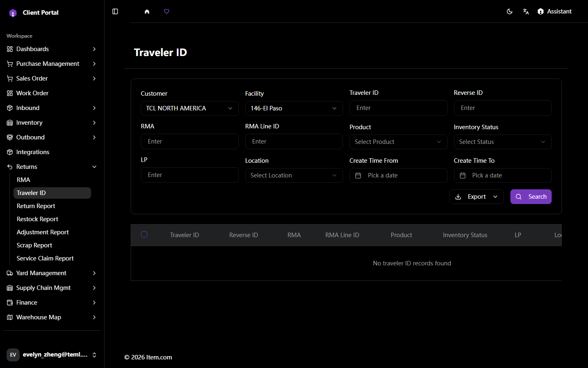Click calendar icon in Create Time From

point(358,175)
